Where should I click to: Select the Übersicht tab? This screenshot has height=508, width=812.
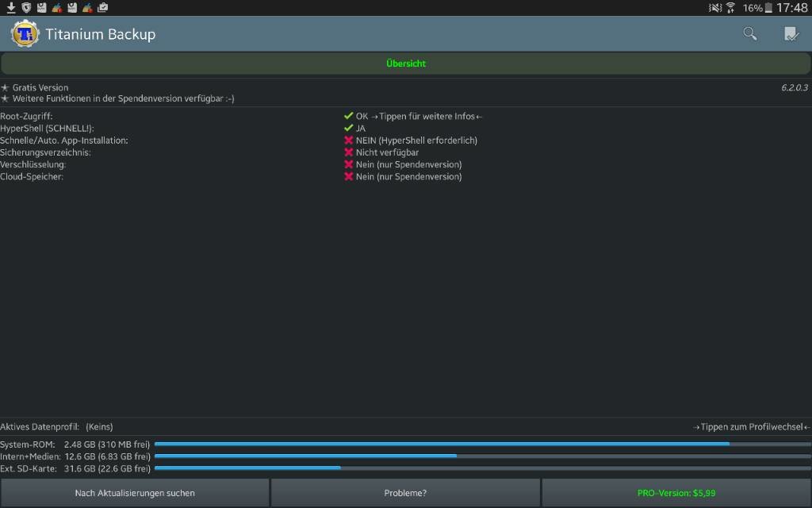click(406, 63)
